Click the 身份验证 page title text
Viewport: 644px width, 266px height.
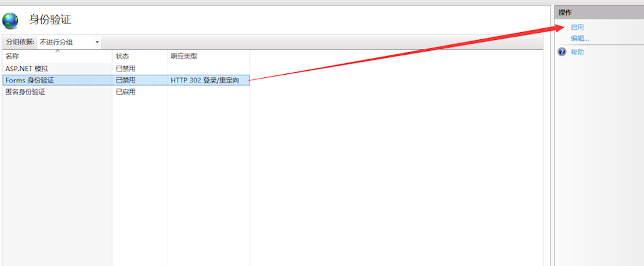click(x=50, y=20)
